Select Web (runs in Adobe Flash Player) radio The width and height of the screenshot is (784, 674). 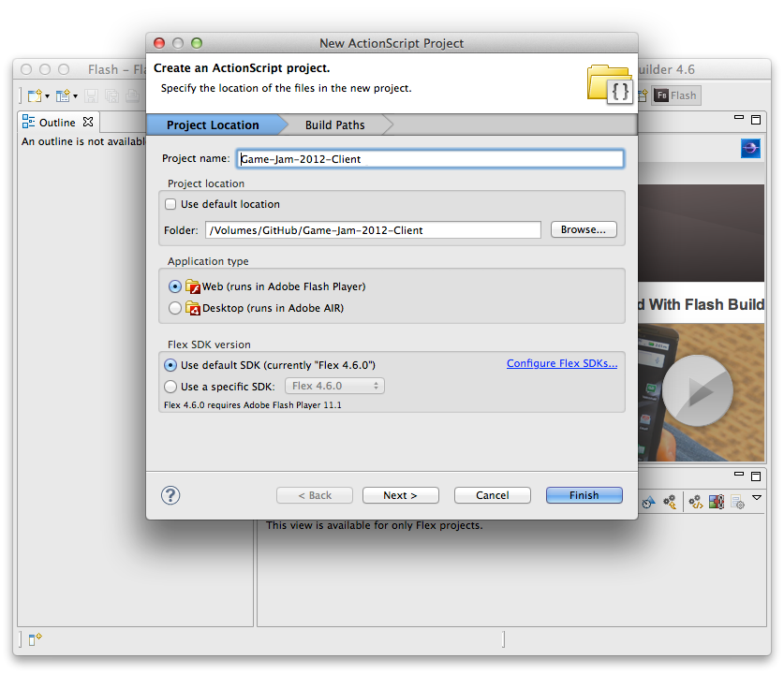point(175,286)
